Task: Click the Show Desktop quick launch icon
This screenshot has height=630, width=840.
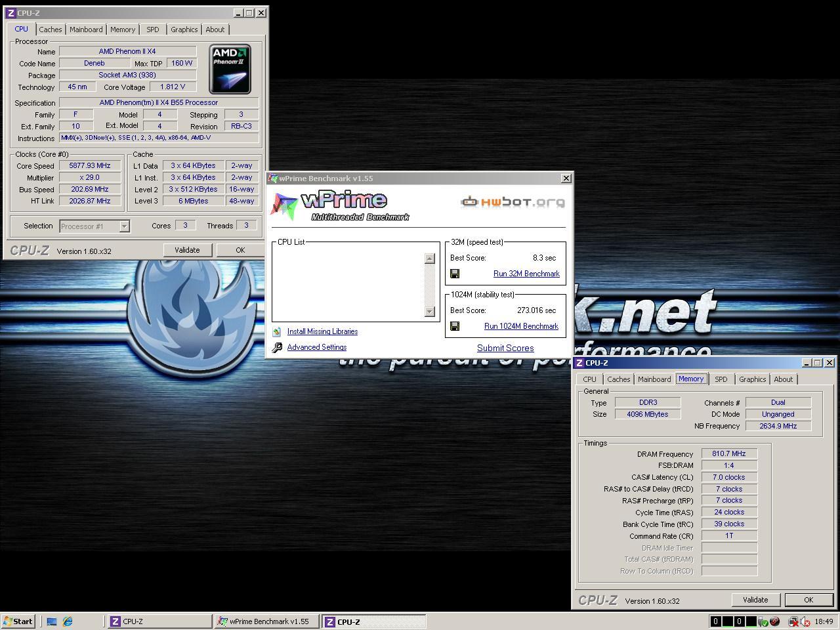Action: pyautogui.click(x=51, y=621)
